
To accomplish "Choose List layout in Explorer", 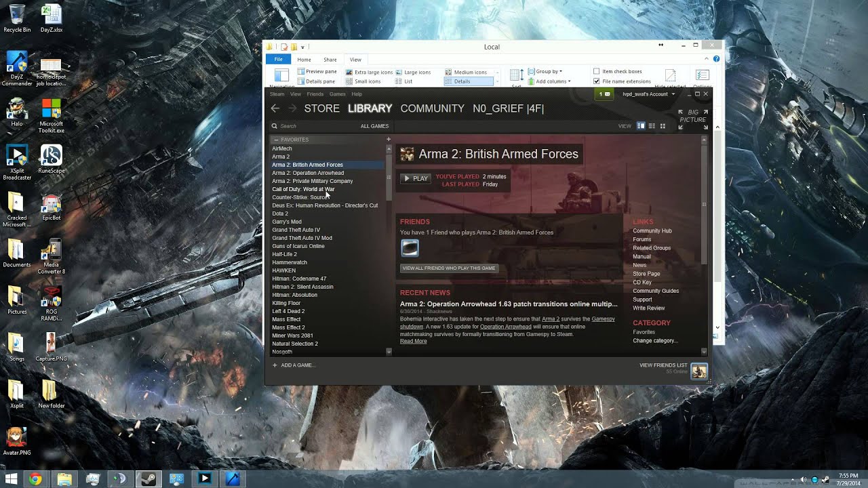I will (404, 81).
